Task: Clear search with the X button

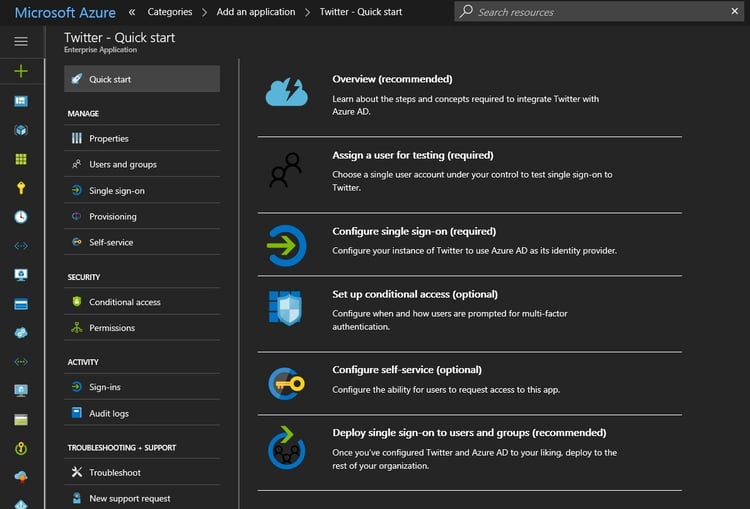Action: 736,12
